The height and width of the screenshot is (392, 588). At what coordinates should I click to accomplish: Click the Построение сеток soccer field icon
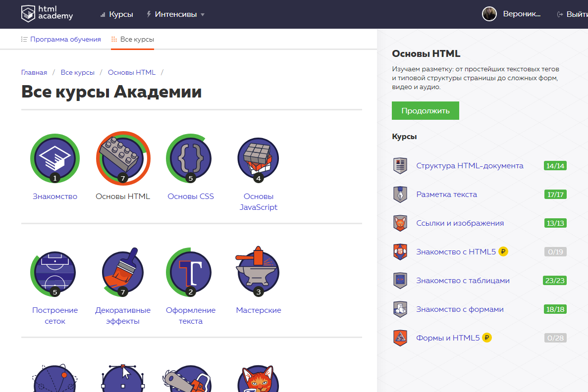pyautogui.click(x=54, y=272)
